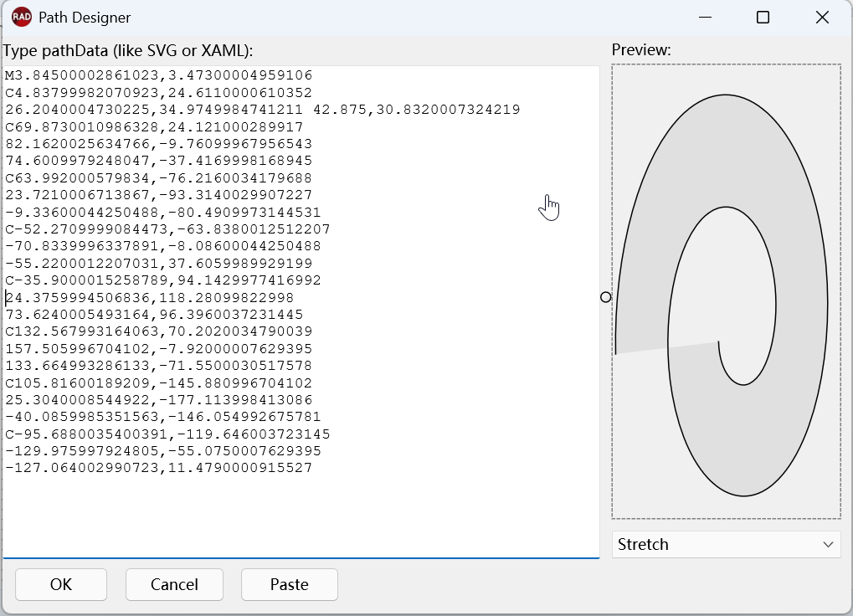Click the line C-95.6880035400391,-119.646003723145
853x616 pixels.
click(167, 434)
